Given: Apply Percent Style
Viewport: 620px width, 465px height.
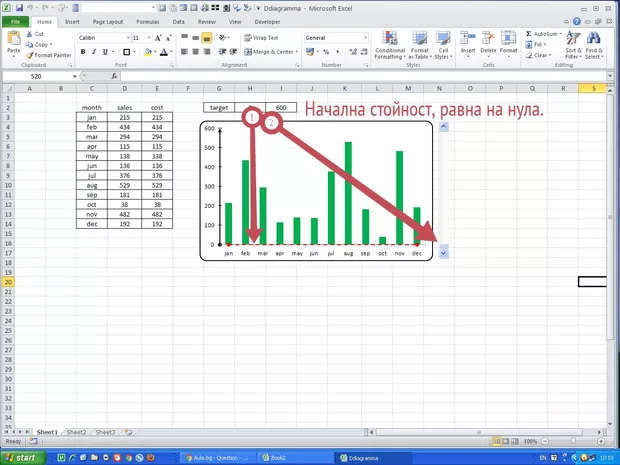Looking at the screenshot, I should pyautogui.click(x=326, y=52).
